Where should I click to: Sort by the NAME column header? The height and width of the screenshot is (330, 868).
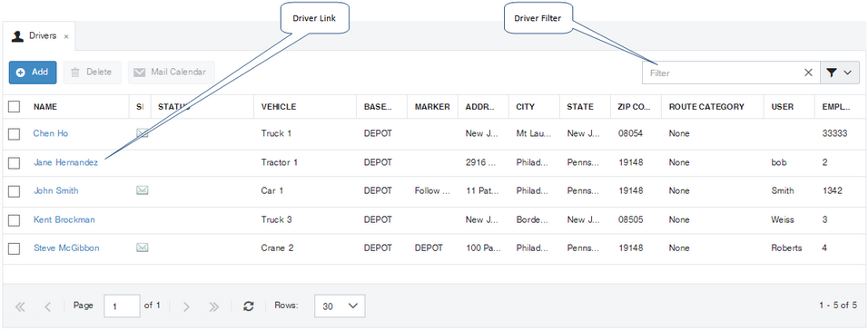[45, 107]
